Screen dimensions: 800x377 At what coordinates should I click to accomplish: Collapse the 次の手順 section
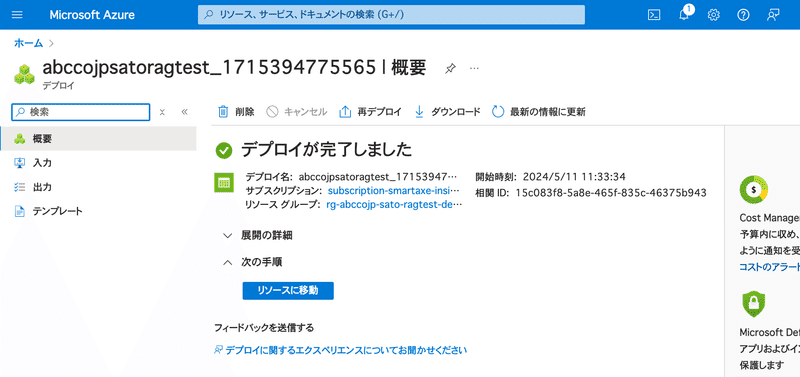tap(253, 262)
